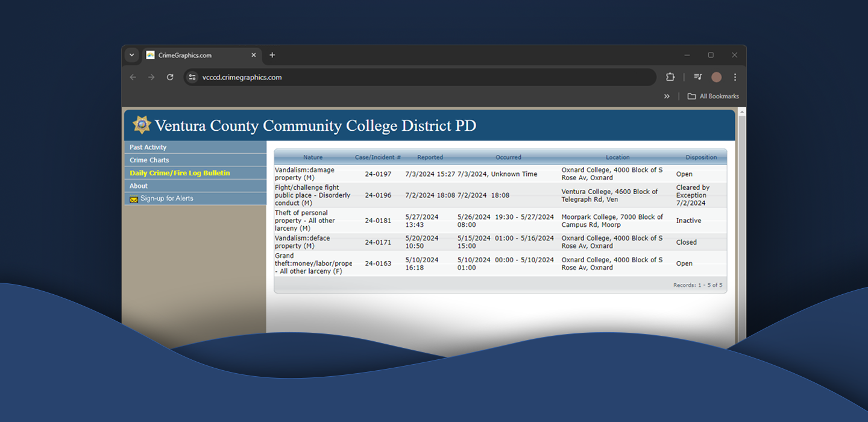Open Daily Crime/Fire Log Bulletin
Viewport: 868px width, 422px height.
pos(195,173)
